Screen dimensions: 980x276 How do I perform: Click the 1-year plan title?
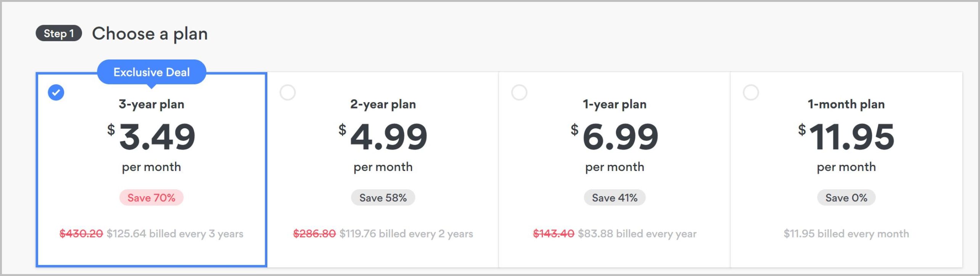click(x=615, y=104)
